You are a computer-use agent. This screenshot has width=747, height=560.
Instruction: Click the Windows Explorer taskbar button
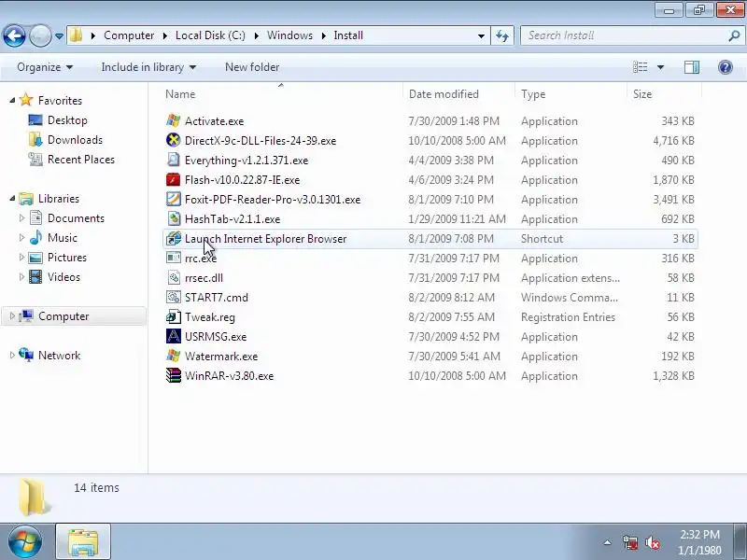point(83,542)
